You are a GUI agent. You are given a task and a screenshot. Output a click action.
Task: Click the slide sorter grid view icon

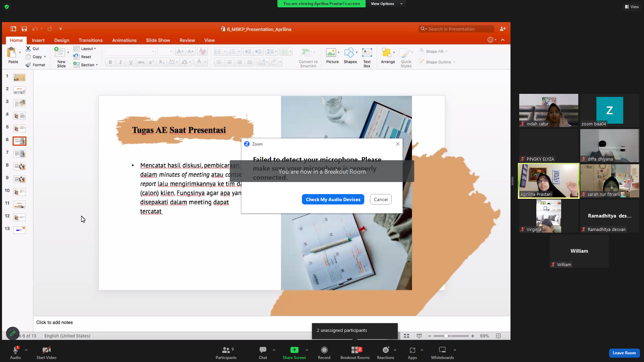pos(407,336)
